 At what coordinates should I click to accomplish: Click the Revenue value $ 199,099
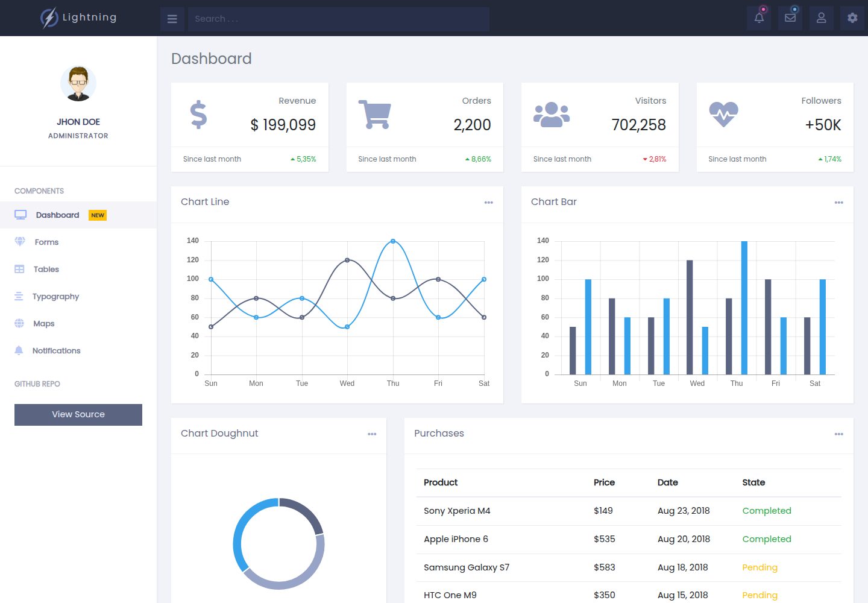(283, 125)
